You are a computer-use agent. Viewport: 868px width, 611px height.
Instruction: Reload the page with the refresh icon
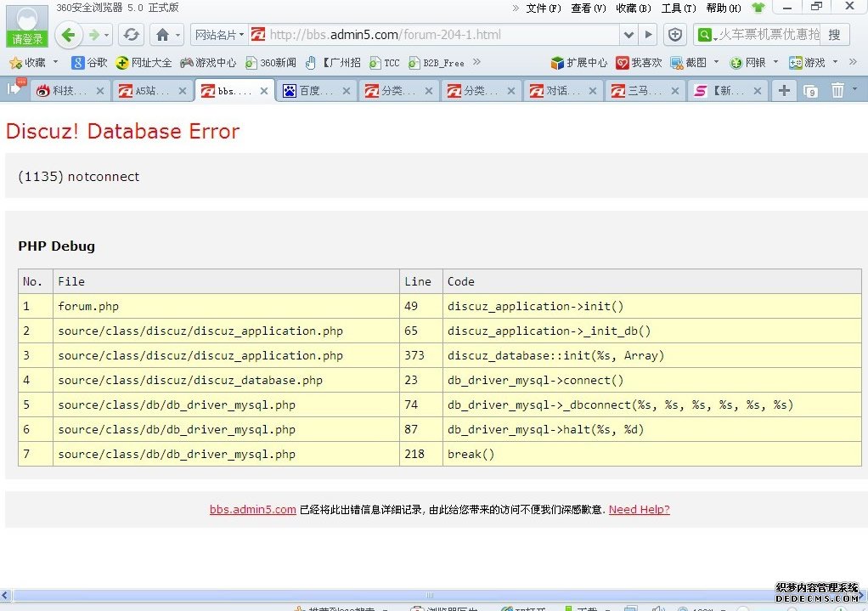pyautogui.click(x=131, y=35)
